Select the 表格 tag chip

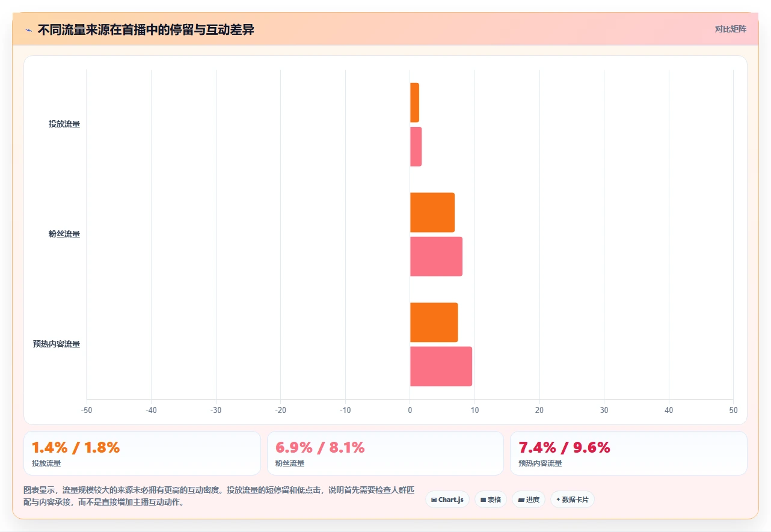[491, 500]
